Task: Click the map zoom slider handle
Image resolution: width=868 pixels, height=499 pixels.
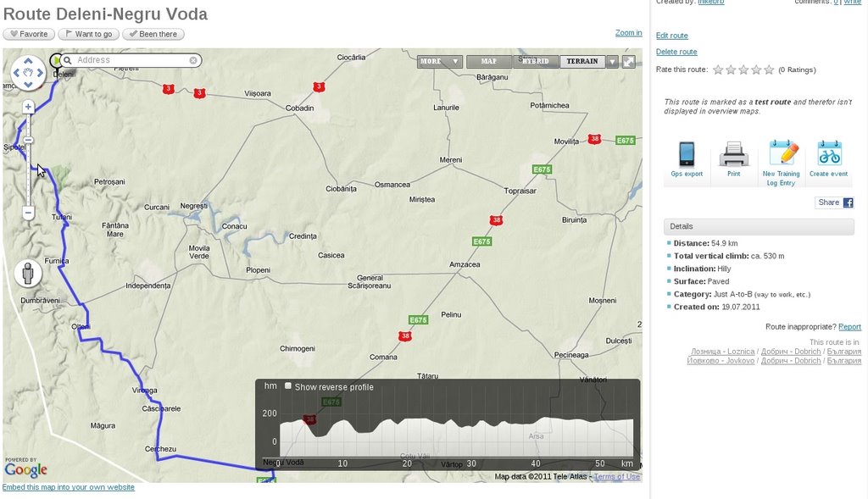Action: coord(28,141)
